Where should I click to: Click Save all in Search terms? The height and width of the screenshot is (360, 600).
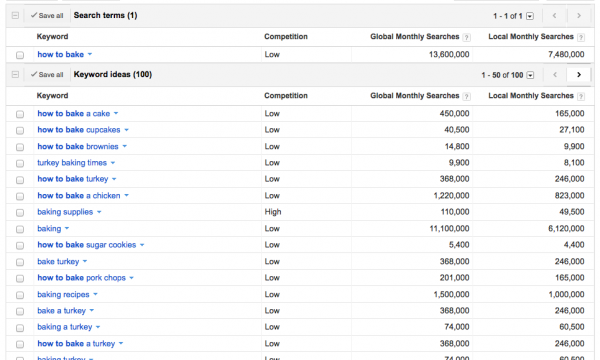click(x=47, y=16)
